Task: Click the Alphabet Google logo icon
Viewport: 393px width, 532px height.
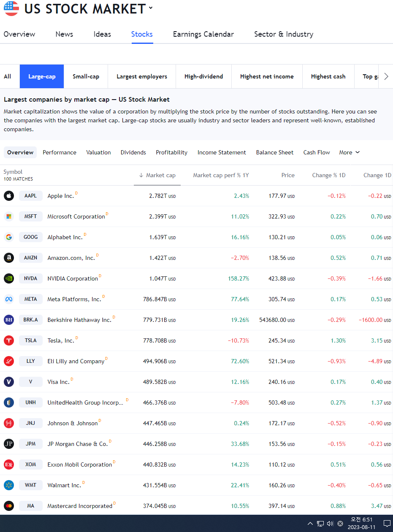Action: (x=9, y=237)
